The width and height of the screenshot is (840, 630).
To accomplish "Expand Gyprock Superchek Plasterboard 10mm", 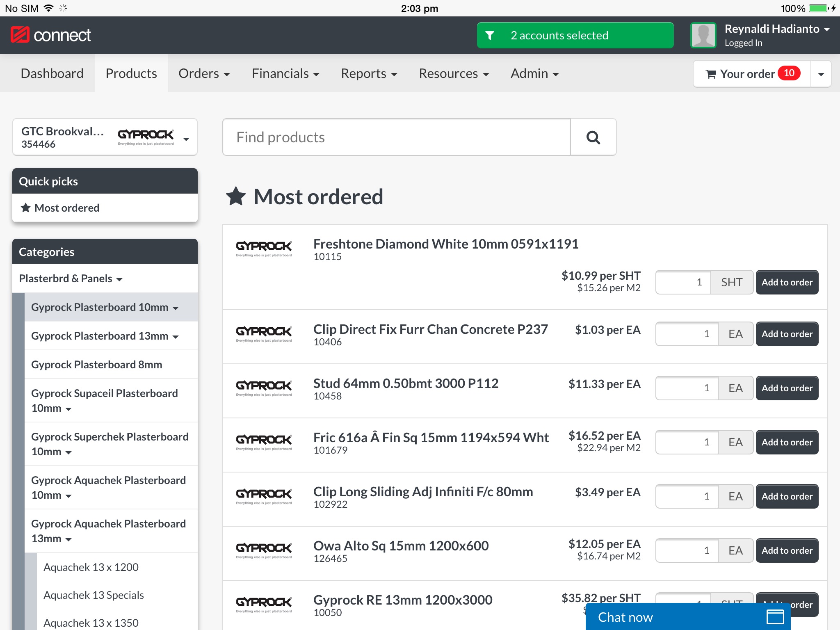I will coord(111,444).
